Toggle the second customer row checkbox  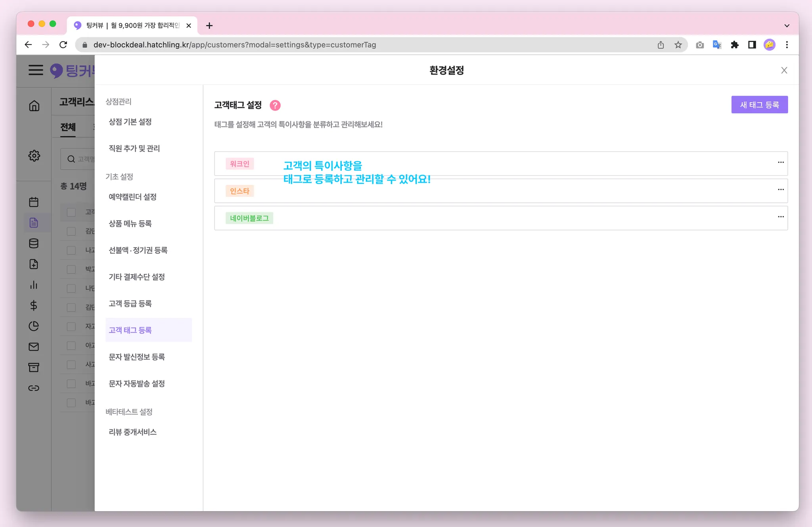click(x=71, y=231)
